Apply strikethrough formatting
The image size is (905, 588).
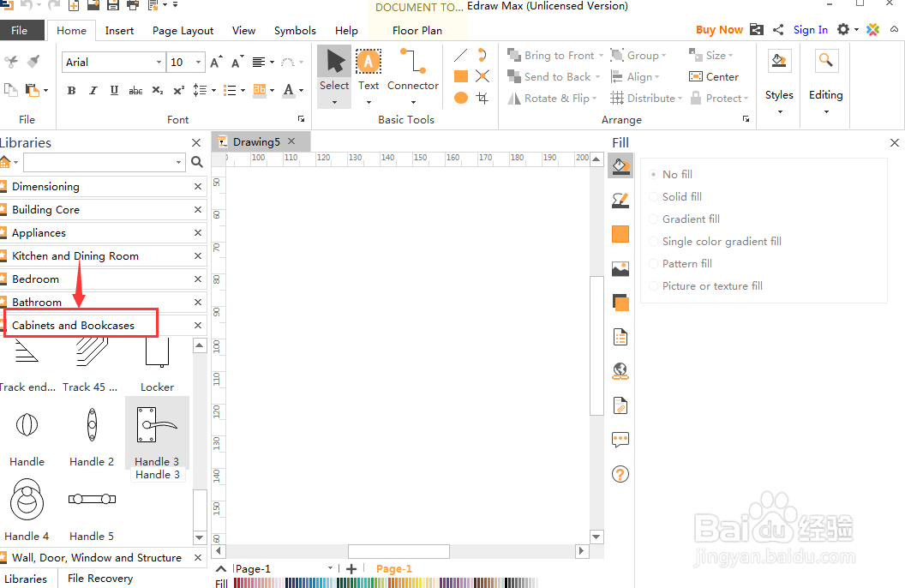(x=135, y=91)
